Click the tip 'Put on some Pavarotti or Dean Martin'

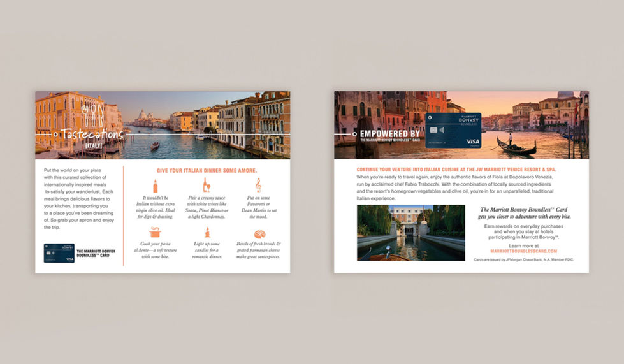(x=259, y=207)
